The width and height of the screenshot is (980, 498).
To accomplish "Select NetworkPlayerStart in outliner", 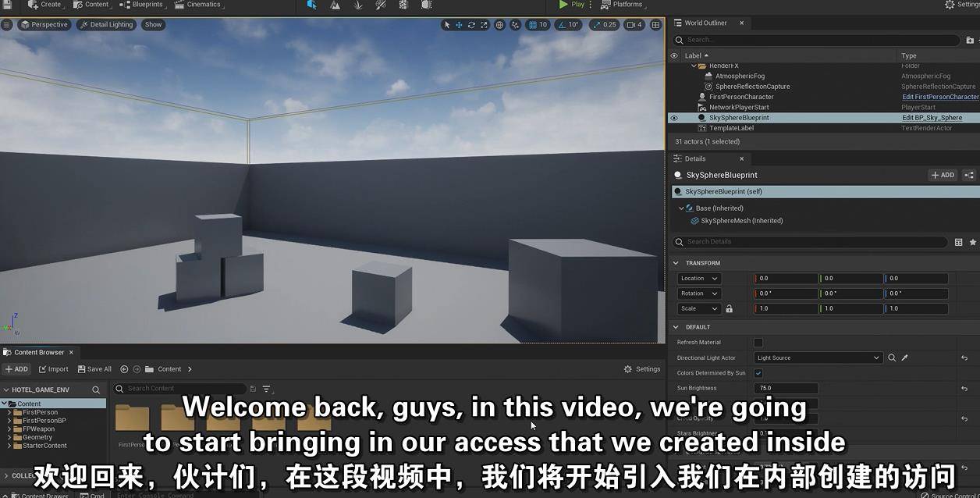I will point(739,107).
